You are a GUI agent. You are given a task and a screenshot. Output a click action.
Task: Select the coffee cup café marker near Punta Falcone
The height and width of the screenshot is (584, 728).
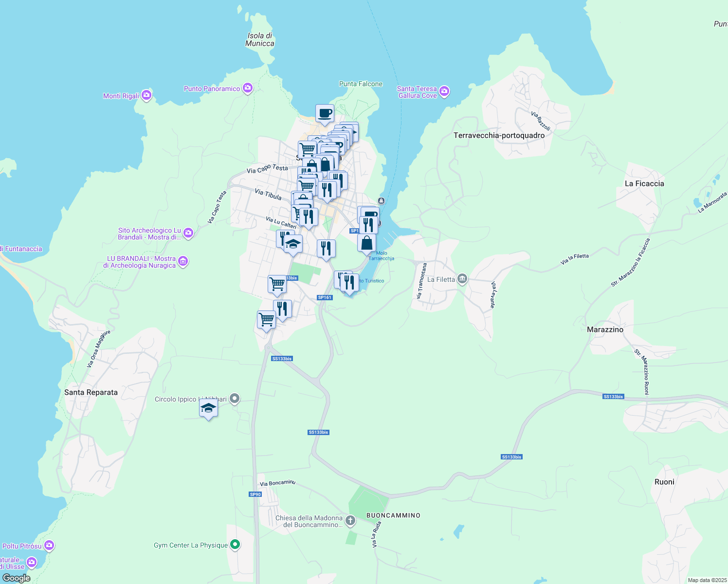324,113
